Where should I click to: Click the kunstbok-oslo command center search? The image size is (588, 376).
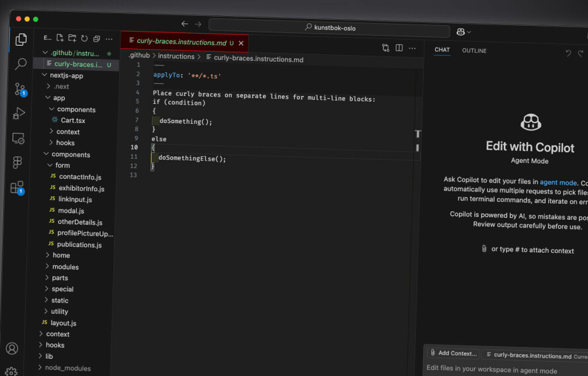[x=329, y=27]
